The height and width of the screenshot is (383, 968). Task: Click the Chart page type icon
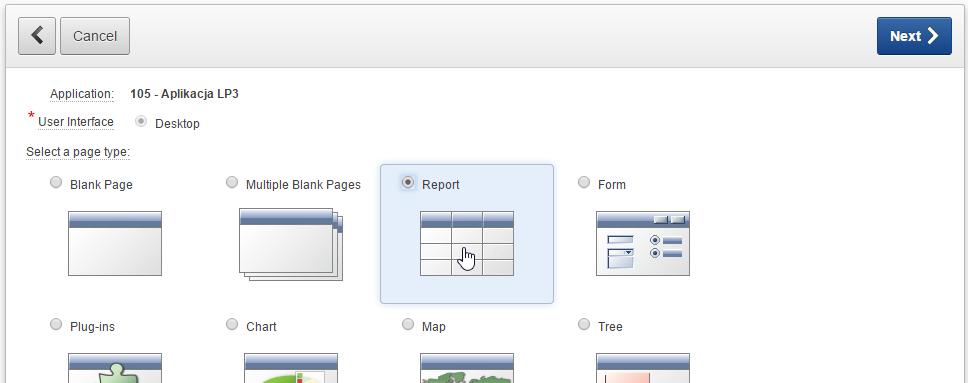291,368
